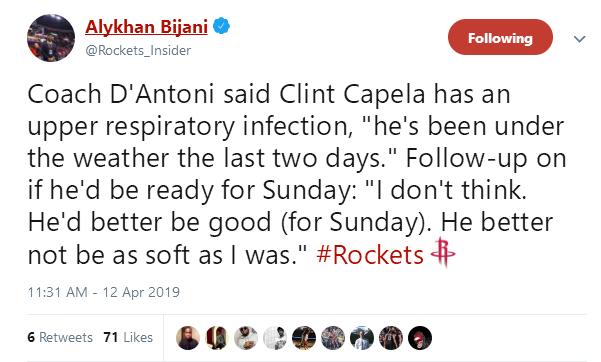The image size is (601, 362).
Task: Open the last liker avatar with red cap
Action: tap(420, 338)
